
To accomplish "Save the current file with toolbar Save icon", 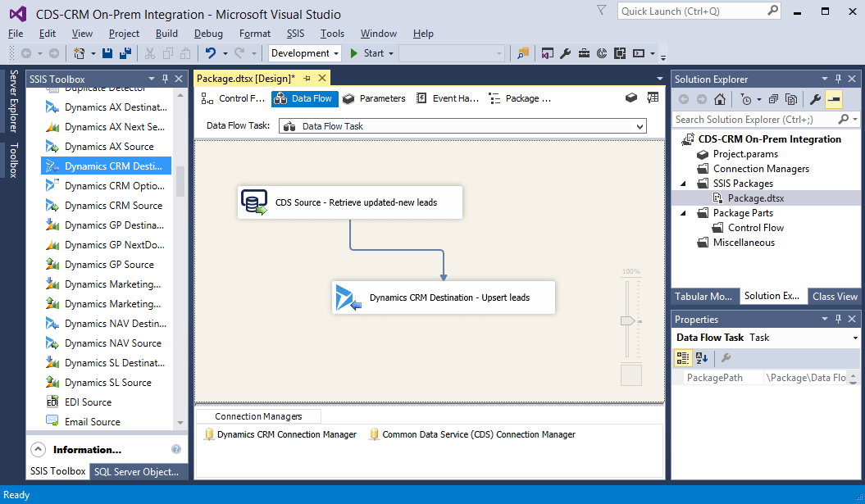I will [x=107, y=53].
